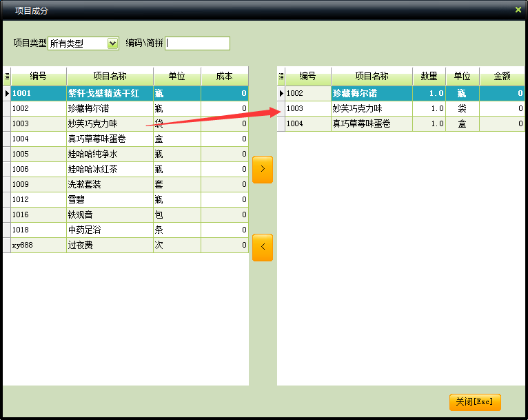Select row 铁观音
The image size is (528, 420).
[x=125, y=214]
